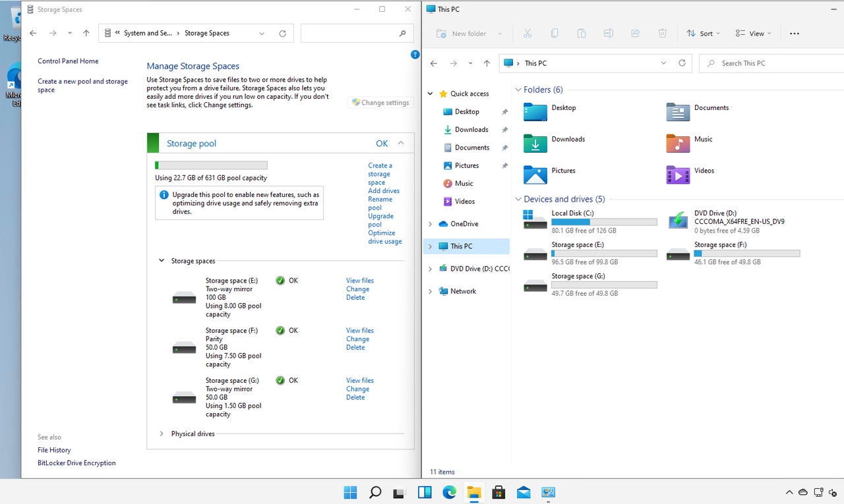Click the refresh icon beside the address bar
This screenshot has width=844, height=504.
click(283, 32)
